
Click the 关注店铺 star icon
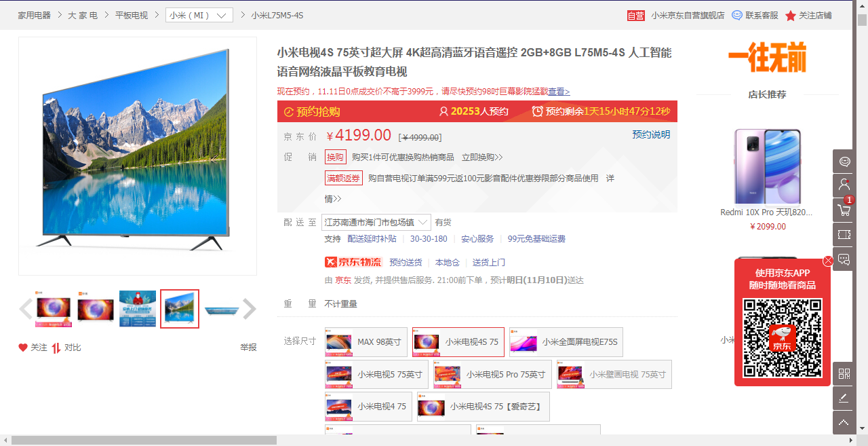click(x=791, y=15)
